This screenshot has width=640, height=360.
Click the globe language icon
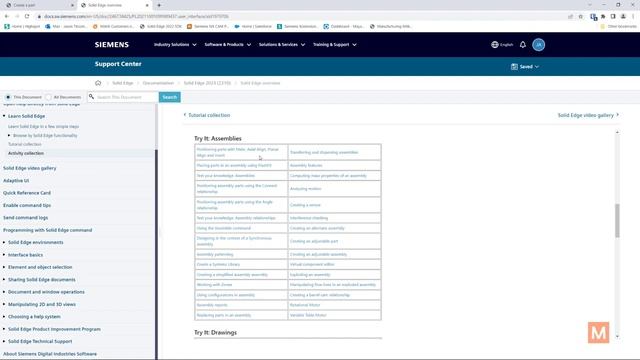tap(495, 44)
